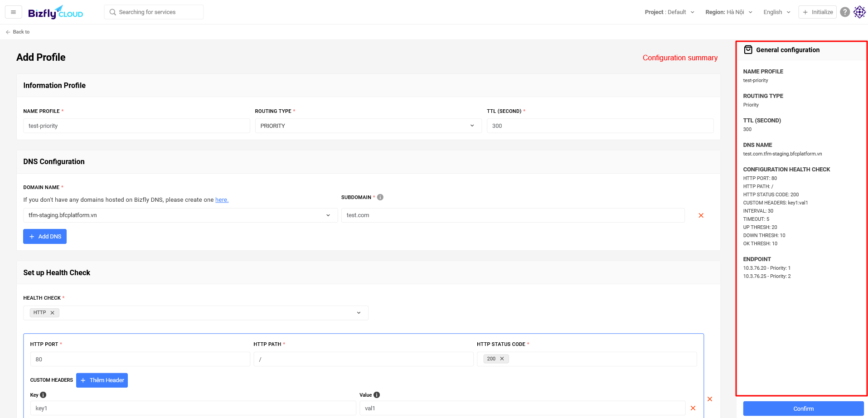Image resolution: width=868 pixels, height=418 pixels.
Task: Click endpoint '10.3.76.20 - Priority: 1' text
Action: coord(767,268)
